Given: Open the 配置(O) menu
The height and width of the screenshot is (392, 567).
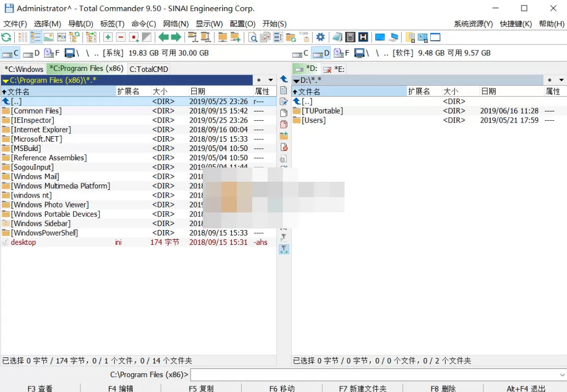Looking at the screenshot, I should tap(242, 24).
